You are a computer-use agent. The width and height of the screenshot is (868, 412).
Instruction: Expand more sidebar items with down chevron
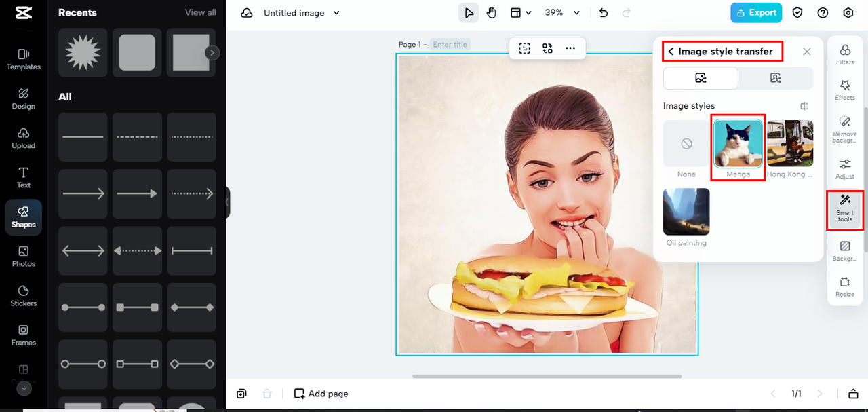(24, 389)
